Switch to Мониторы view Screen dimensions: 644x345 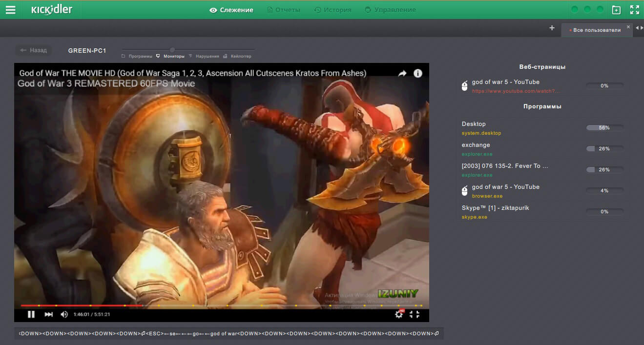[x=170, y=56]
